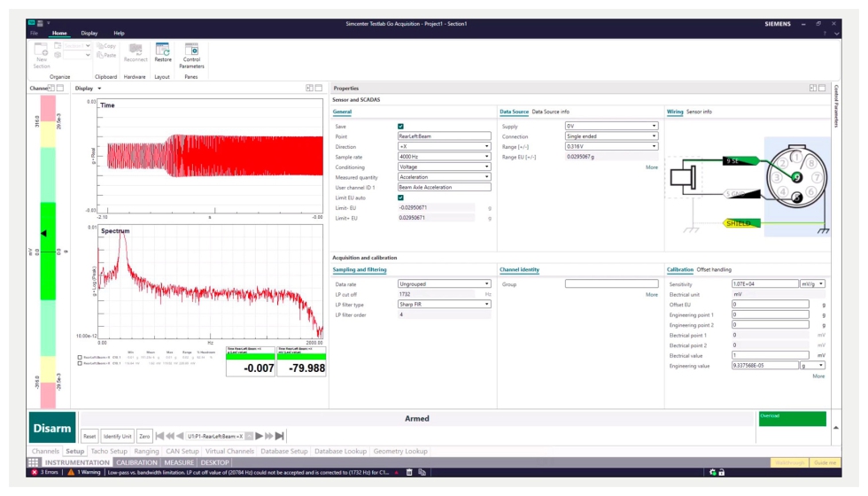Jump to first channel arrow
Screen dimensions: 868x496
tap(160, 436)
